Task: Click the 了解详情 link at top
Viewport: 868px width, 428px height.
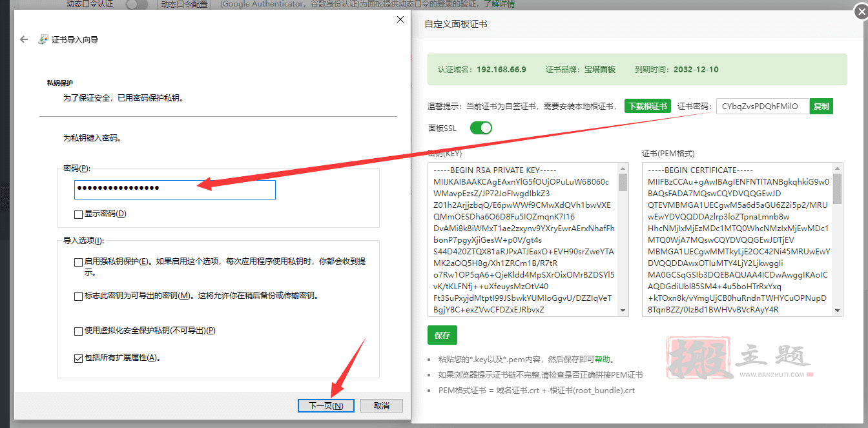Action: [x=499, y=5]
